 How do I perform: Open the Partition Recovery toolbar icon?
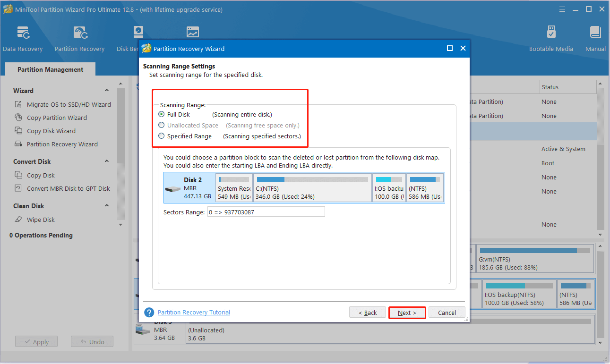[80, 33]
